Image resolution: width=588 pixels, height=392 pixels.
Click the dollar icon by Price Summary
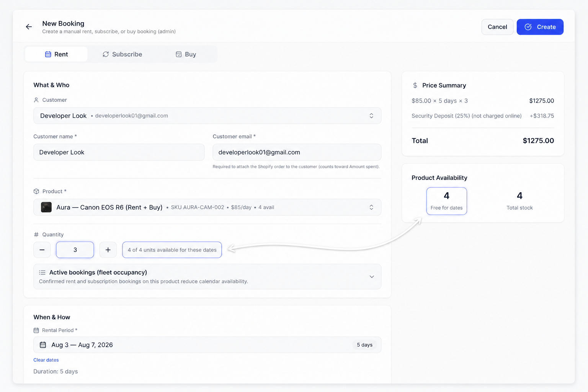pos(415,85)
